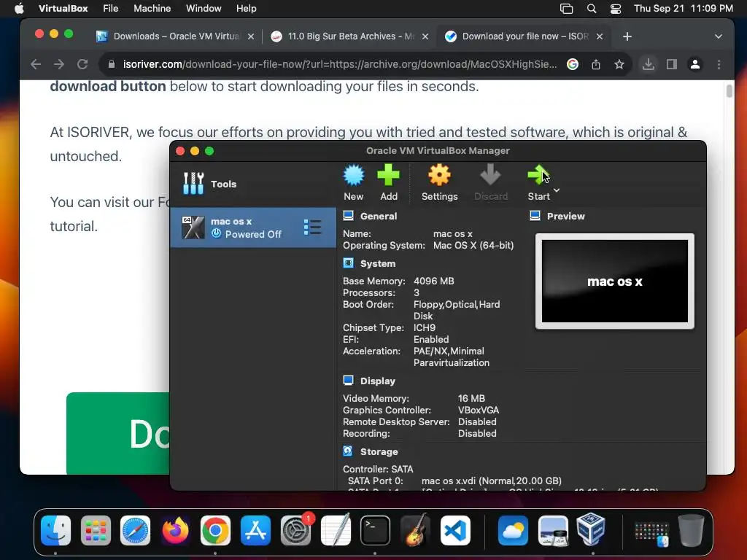This screenshot has width=747, height=560.
Task: Reload the Chrome page
Action: coord(82,64)
